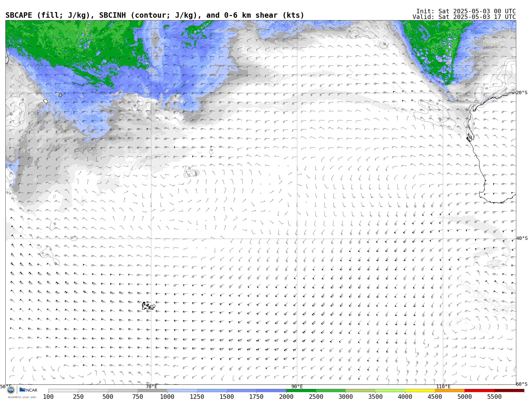Click the NCAR logo
This screenshot has width=532, height=400.
click(28, 390)
